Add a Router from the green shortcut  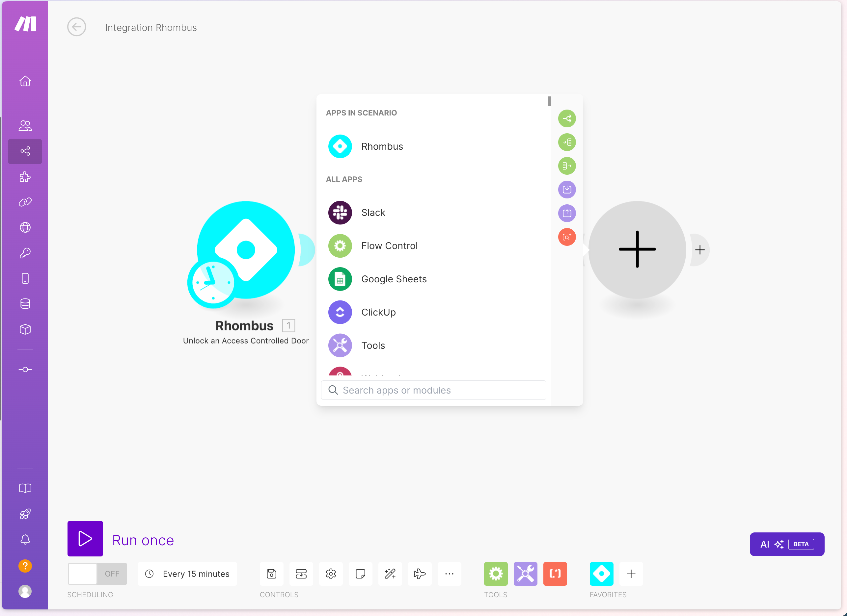(x=567, y=119)
